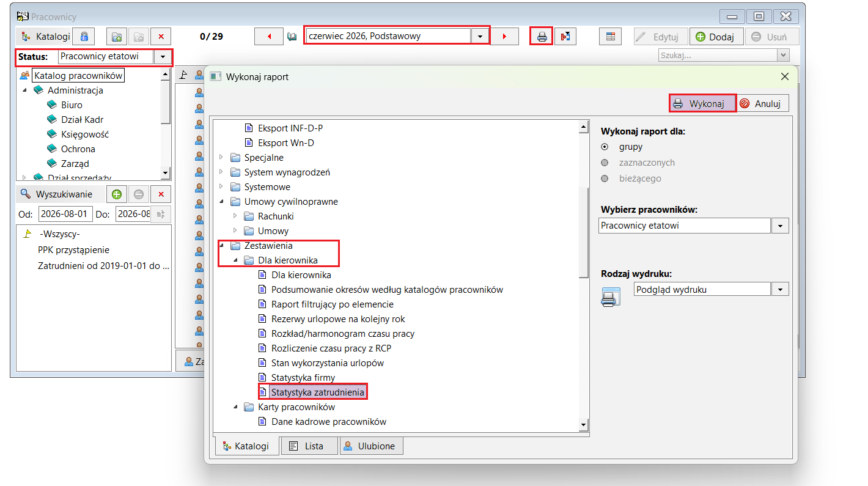This screenshot has width=868, height=486.
Task: Open the Status dropdown arrow
Action: (x=163, y=57)
